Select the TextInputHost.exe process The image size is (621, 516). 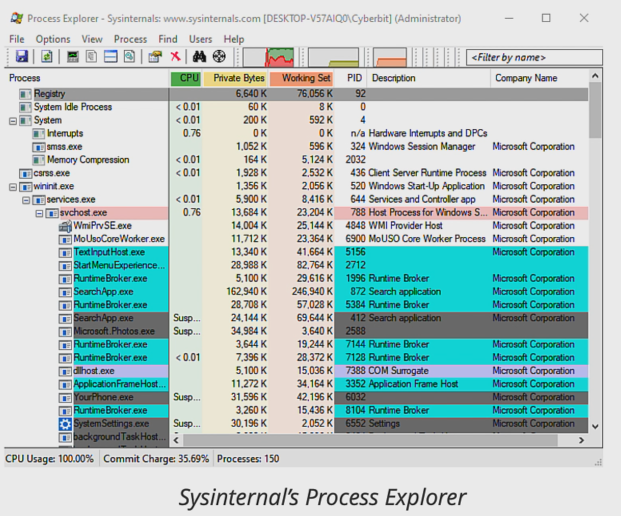296,252
